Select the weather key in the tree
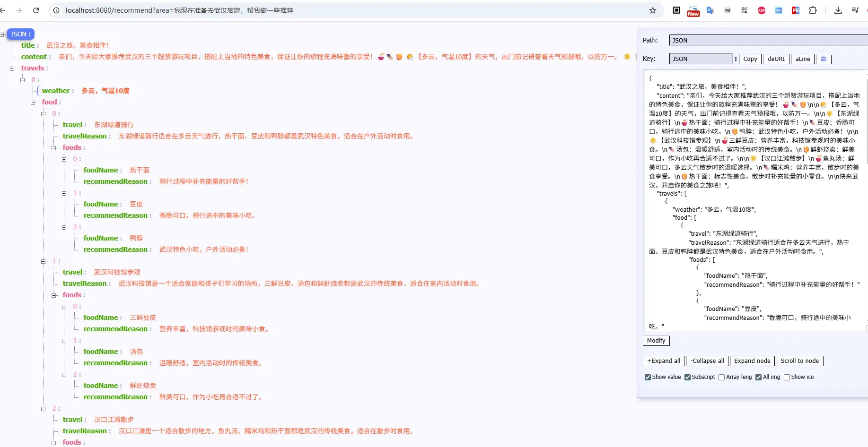Image resolution: width=868 pixels, height=447 pixels. [56, 91]
